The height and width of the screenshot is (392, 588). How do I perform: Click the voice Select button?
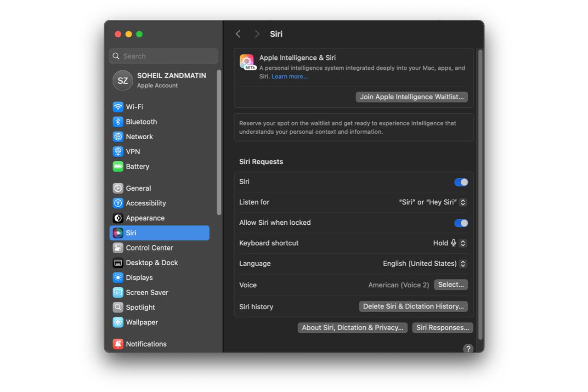(451, 284)
